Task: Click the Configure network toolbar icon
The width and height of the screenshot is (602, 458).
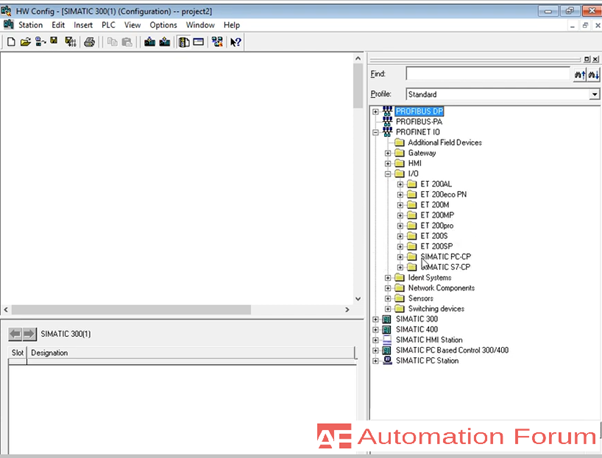Action: pos(217,42)
